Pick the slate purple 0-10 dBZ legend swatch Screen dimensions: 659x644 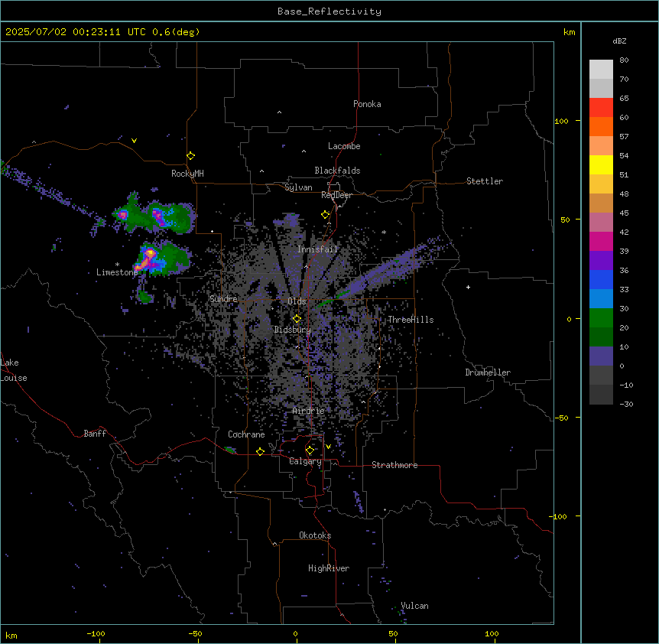pyautogui.click(x=601, y=356)
